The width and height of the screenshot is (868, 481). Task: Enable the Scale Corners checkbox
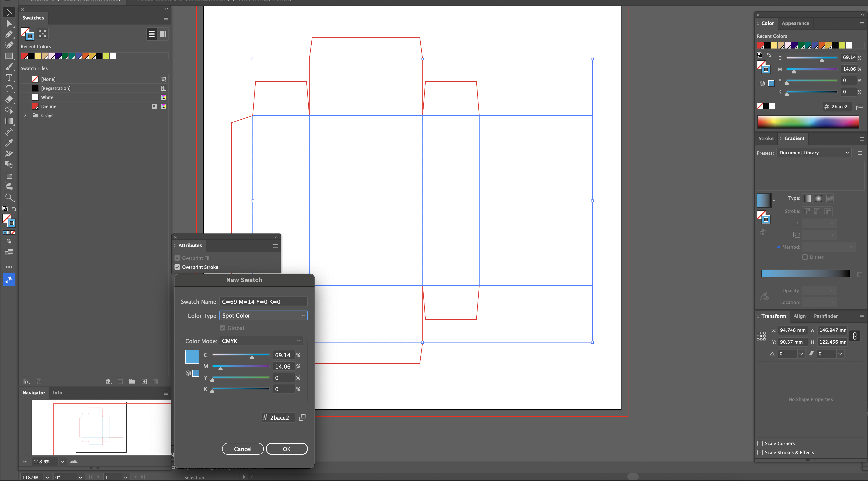click(760, 443)
